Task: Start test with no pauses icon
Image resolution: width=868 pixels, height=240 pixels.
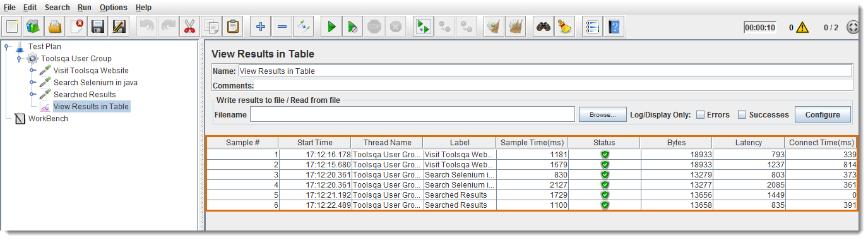Action: coord(353,27)
